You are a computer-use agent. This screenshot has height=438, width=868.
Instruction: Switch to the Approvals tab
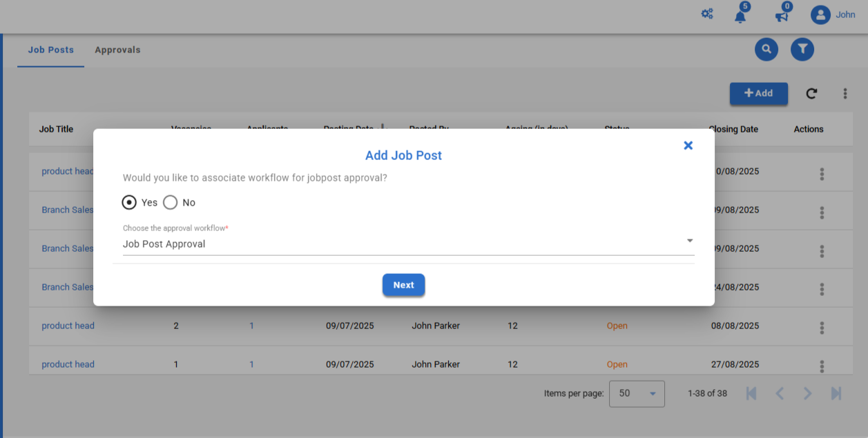117,50
